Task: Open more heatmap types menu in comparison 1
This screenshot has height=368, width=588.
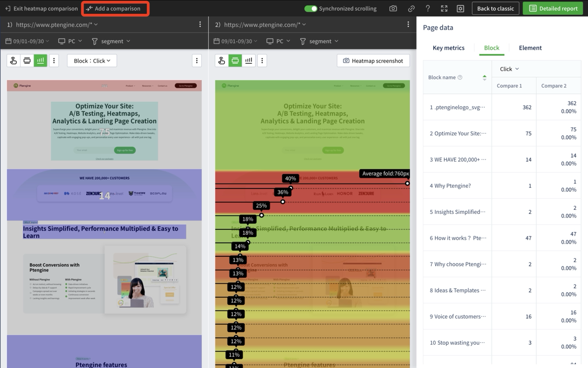Action: [x=54, y=61]
